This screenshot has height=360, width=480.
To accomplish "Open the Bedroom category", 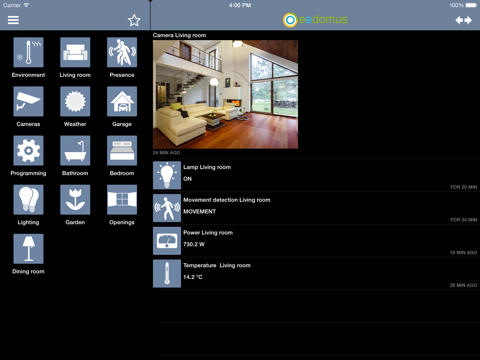I will coord(122,150).
